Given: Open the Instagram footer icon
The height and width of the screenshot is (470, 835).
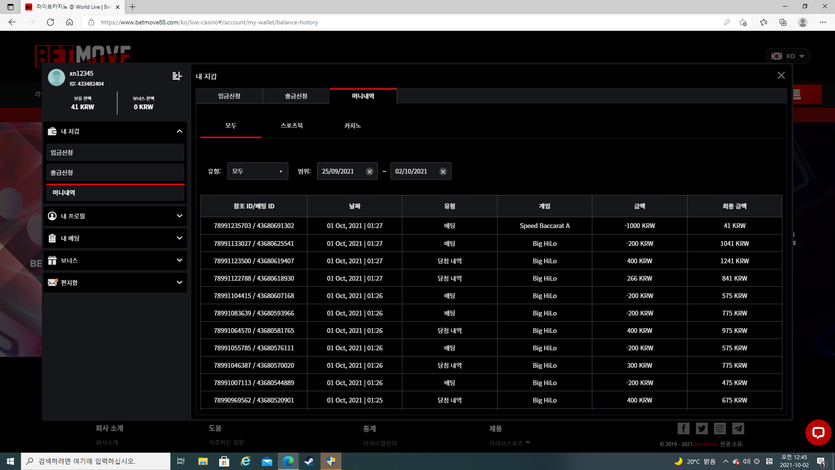Looking at the screenshot, I should click(x=719, y=428).
